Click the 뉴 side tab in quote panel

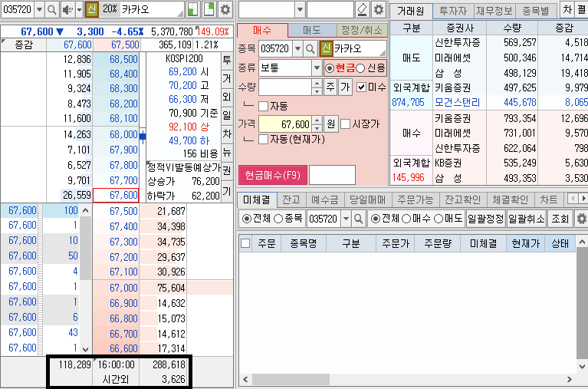(227, 152)
